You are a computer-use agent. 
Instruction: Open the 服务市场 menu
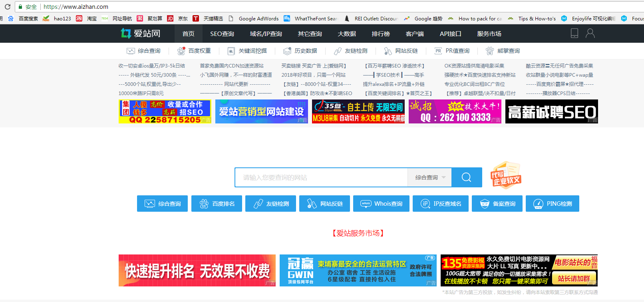[489, 34]
